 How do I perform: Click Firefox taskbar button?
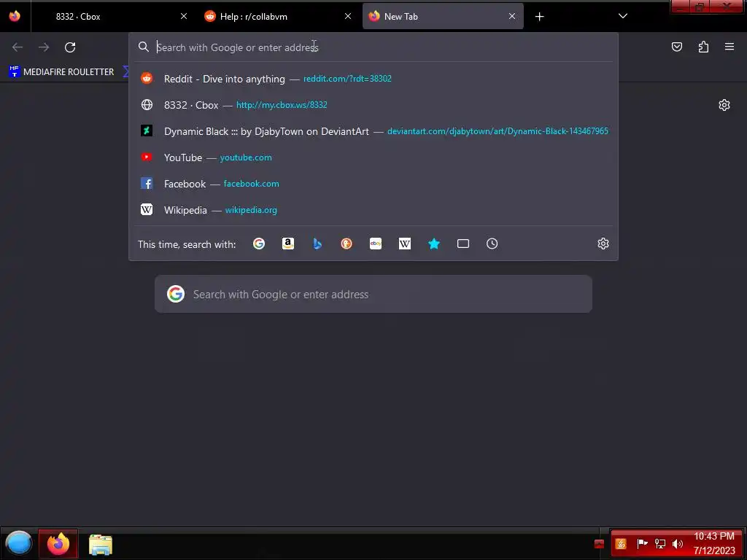(58, 543)
